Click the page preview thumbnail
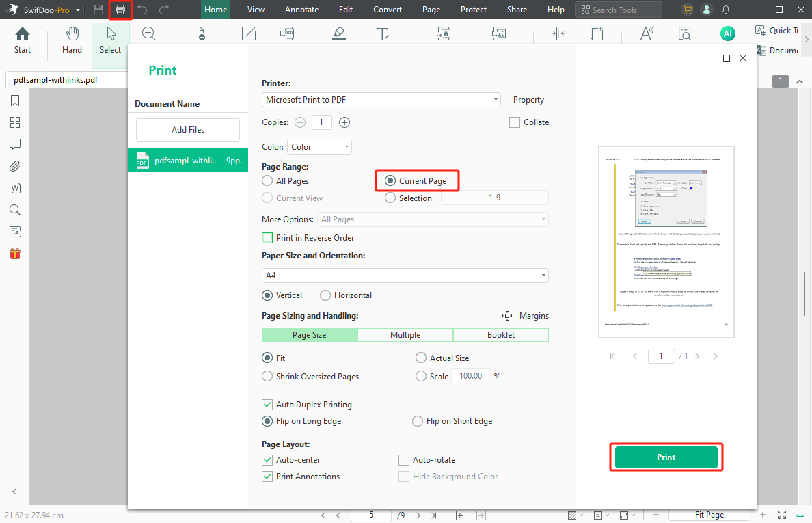 pyautogui.click(x=666, y=241)
